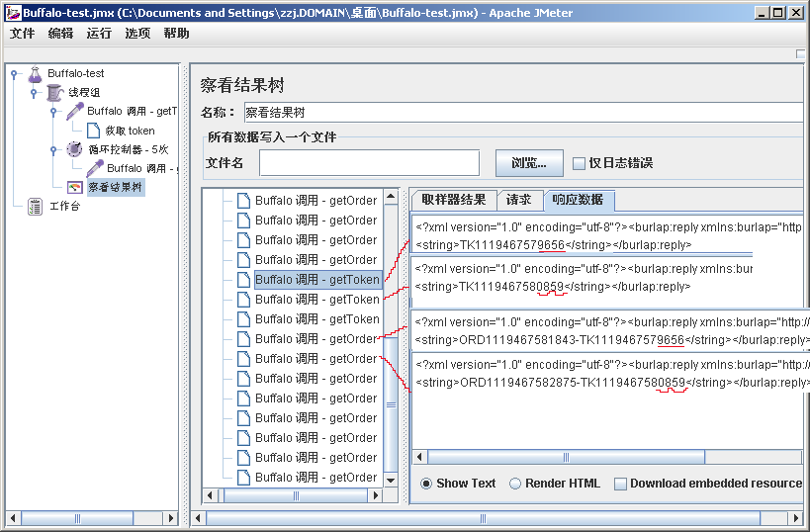Image resolution: width=810 pixels, height=532 pixels.
Task: Select the 获取 token document icon
Action: [x=93, y=131]
